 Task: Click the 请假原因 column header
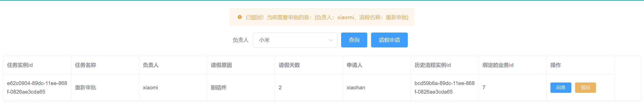pos(221,65)
